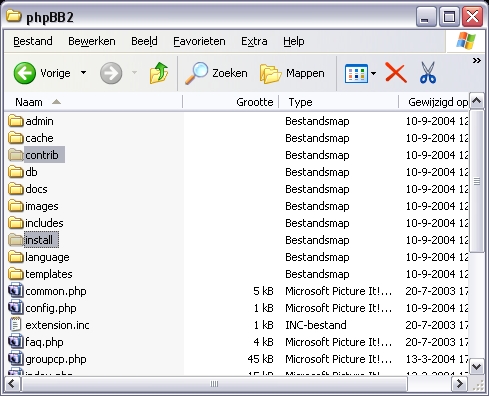
Task: Click the faq.php file icon
Action: (x=16, y=341)
